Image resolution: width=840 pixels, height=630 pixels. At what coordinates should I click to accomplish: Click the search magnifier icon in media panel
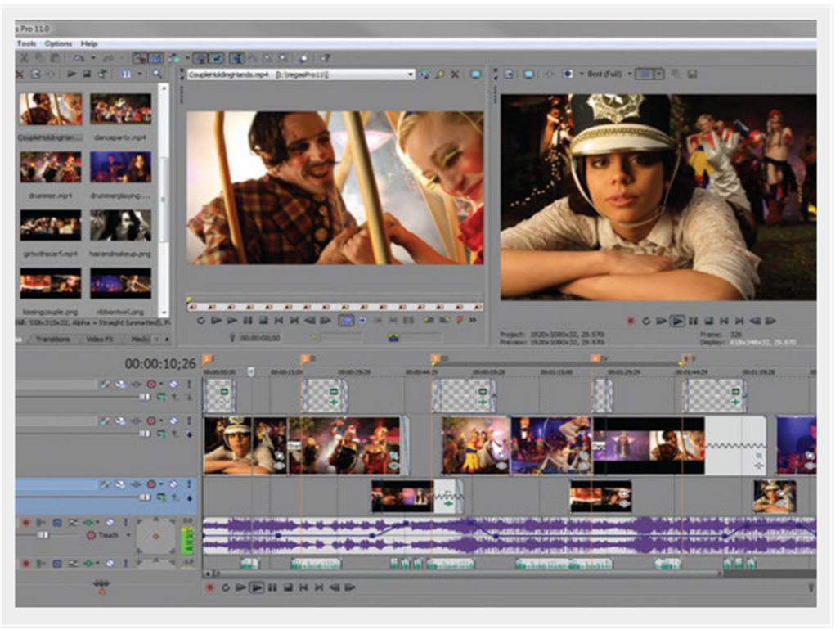pos(156,74)
